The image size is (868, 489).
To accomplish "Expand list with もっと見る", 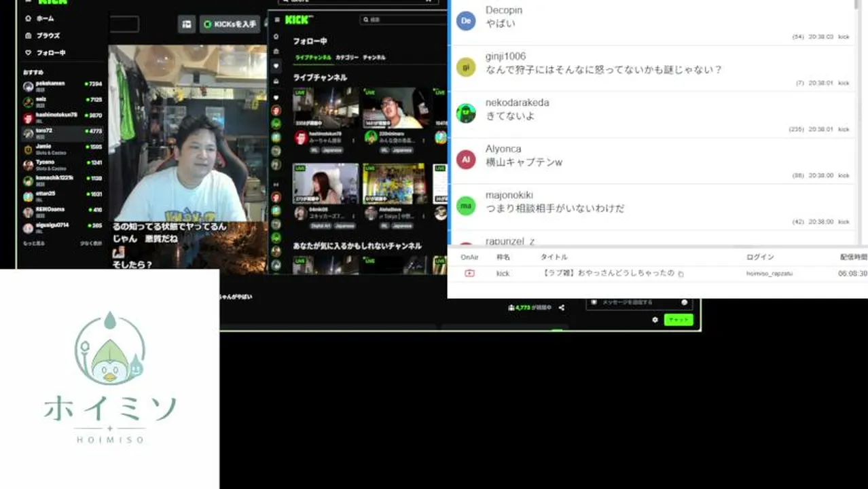I will [x=34, y=242].
